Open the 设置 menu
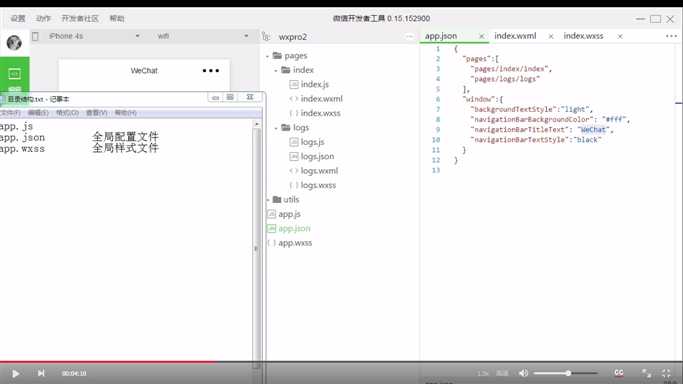The width and height of the screenshot is (683, 384). point(18,18)
